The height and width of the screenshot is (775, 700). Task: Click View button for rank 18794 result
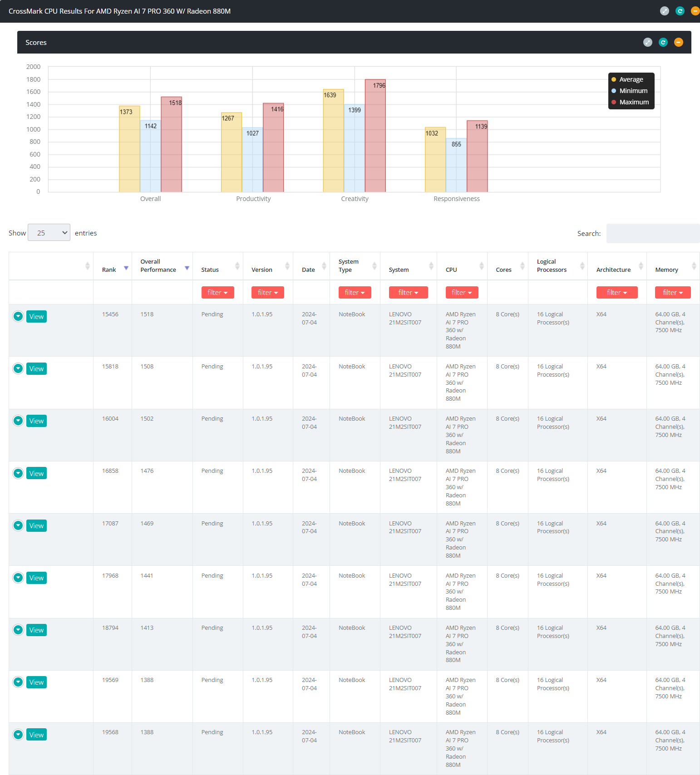coord(36,630)
